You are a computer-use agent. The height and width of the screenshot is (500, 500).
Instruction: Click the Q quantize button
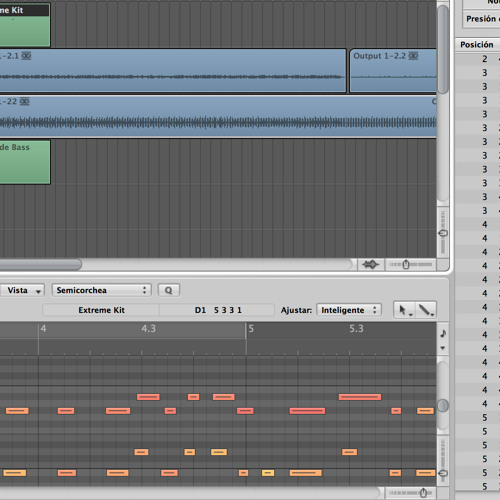(x=169, y=290)
